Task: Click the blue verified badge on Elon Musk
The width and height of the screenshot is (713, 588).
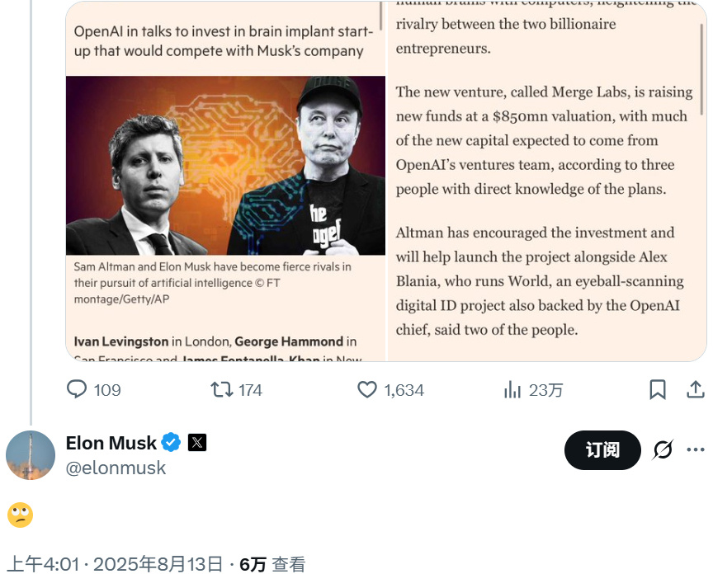Action: 171,443
